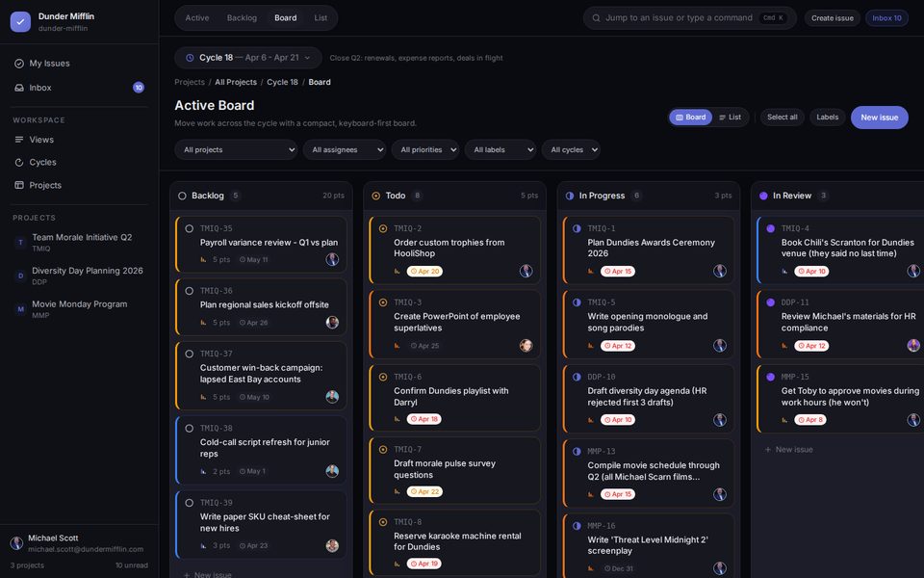The width and height of the screenshot is (924, 578).
Task: Click status icon on TMIQ-4 card
Action: pos(771,228)
